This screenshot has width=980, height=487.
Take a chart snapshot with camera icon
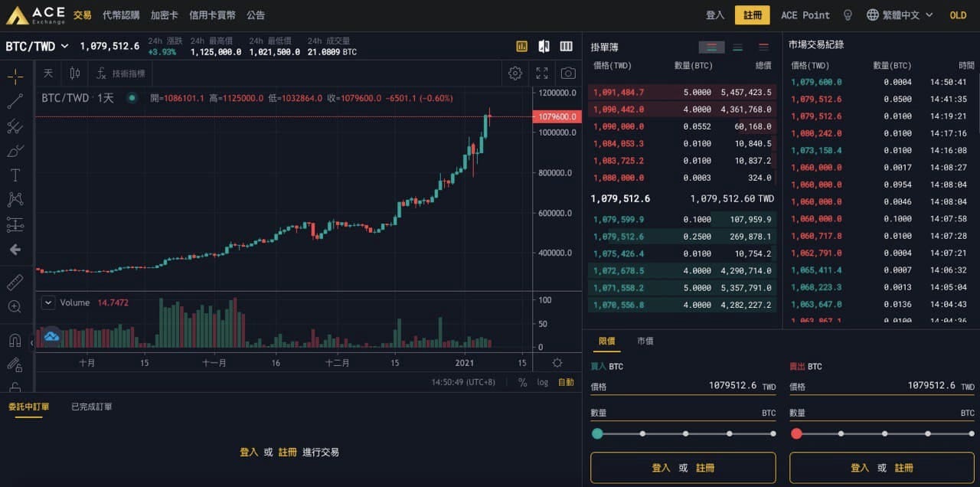point(568,74)
